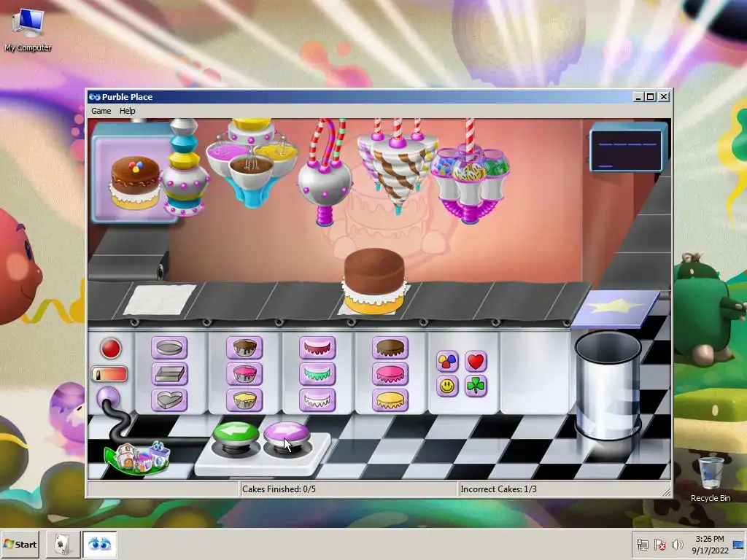The height and width of the screenshot is (560, 747).
Task: Apply the chocolate top frosting
Action: (390, 348)
